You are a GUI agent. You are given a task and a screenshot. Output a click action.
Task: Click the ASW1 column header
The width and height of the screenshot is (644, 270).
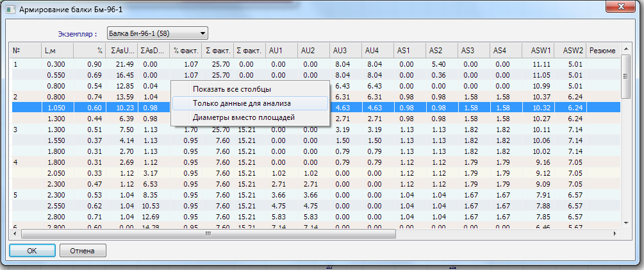(538, 50)
